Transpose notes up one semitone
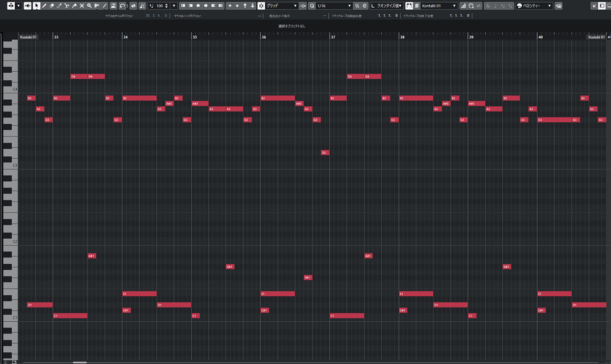Screen dimensions: 611x364 tap(230, 6)
